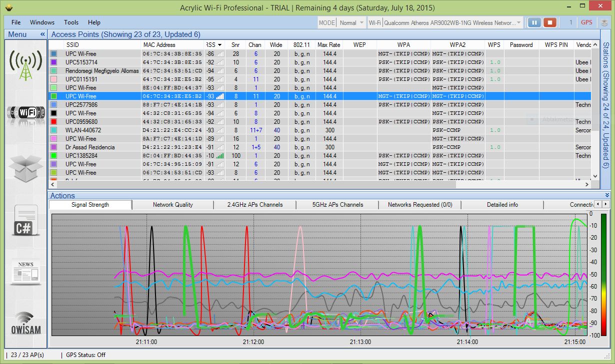Sort table by SSID column header
Image resolution: width=615 pixels, height=364 pixels.
pyautogui.click(x=72, y=45)
